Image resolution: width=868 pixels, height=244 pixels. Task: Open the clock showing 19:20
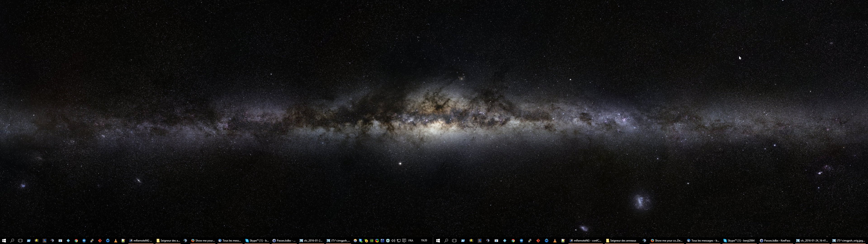click(424, 240)
